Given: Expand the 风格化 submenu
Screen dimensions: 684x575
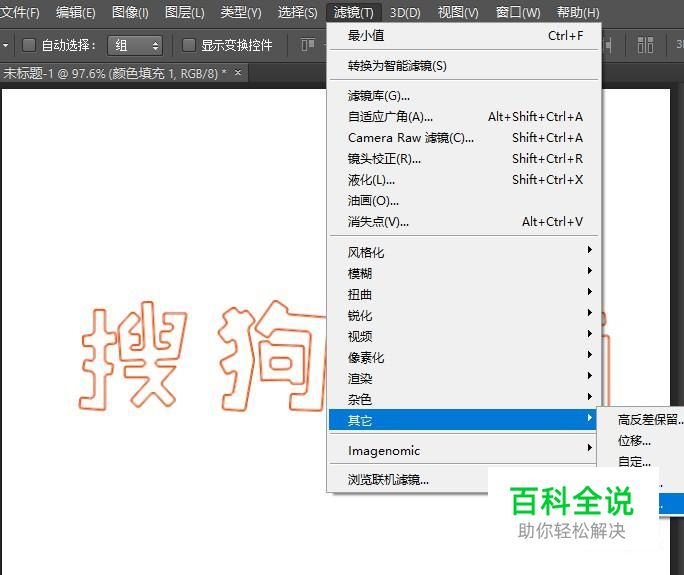Looking at the screenshot, I should (464, 252).
